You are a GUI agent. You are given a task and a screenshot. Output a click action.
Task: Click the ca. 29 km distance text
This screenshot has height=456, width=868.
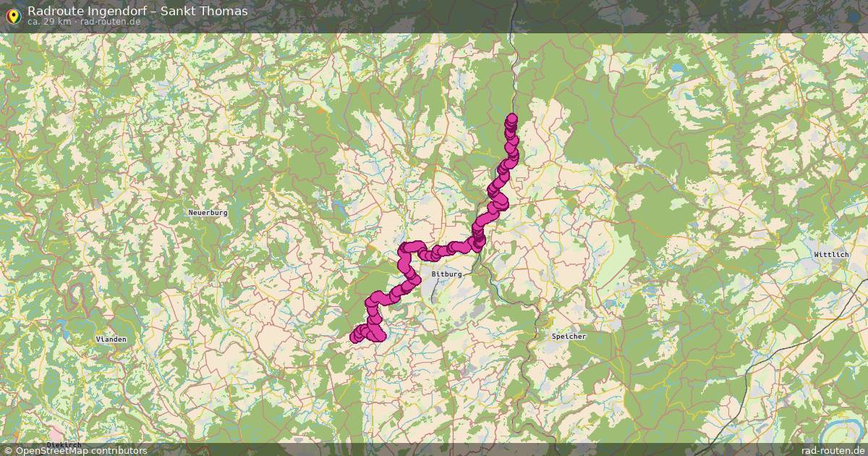(x=49, y=22)
